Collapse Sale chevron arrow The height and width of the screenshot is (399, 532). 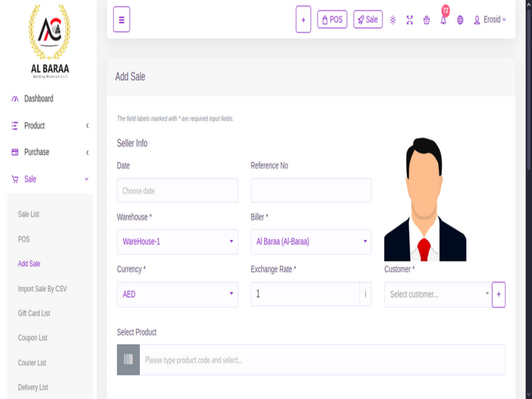(87, 179)
